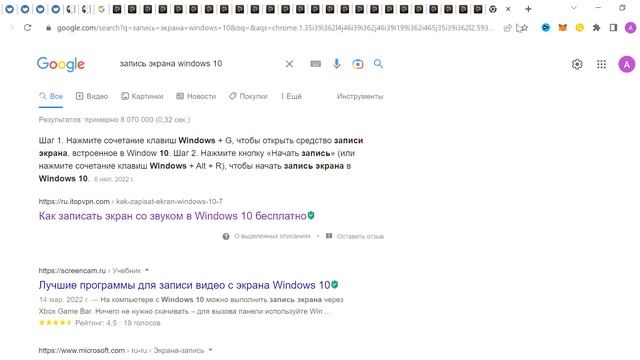The image size is (640, 360).
Task: Close the active tab with its X
Action: tap(508, 9)
